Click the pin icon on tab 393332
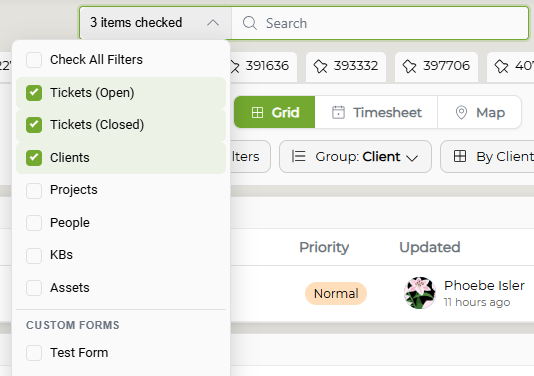The width and height of the screenshot is (534, 376). click(x=320, y=66)
